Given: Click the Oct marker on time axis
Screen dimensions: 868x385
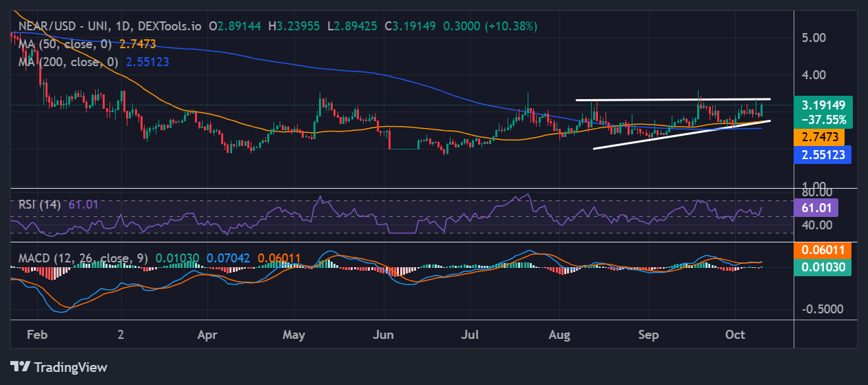Looking at the screenshot, I should [x=736, y=335].
